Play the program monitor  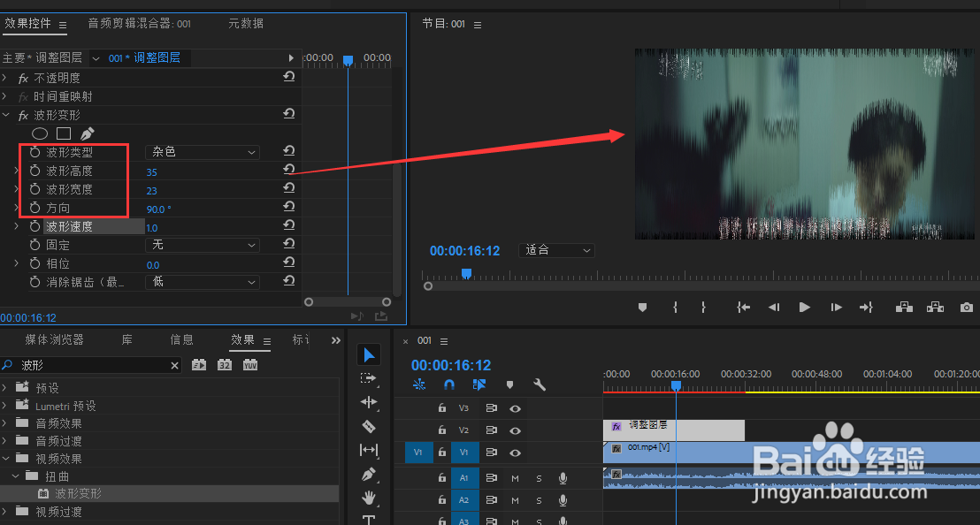coord(804,308)
